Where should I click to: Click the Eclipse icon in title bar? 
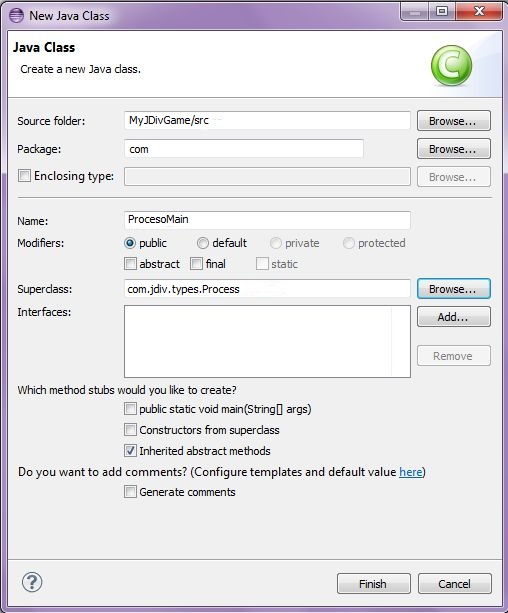pyautogui.click(x=16, y=16)
